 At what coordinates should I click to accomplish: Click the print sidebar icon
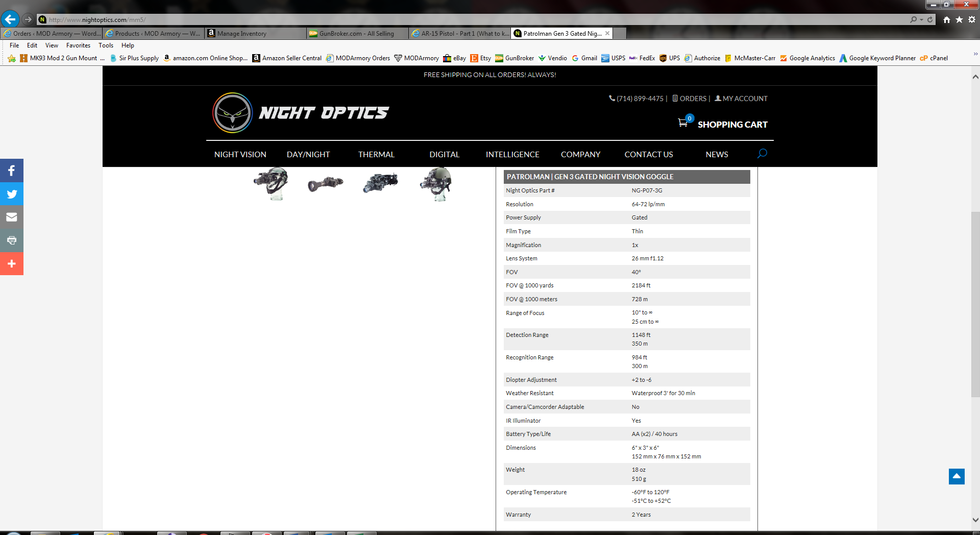[x=12, y=240]
